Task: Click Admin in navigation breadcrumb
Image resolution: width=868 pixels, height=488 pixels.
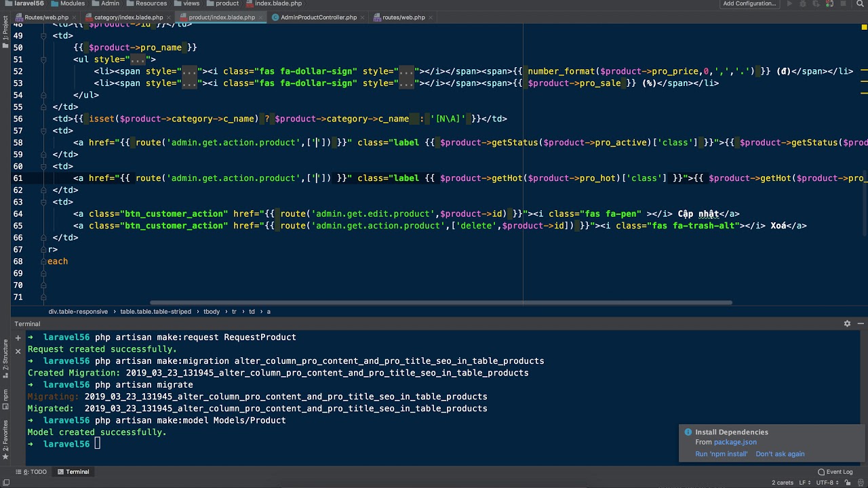Action: click(106, 4)
